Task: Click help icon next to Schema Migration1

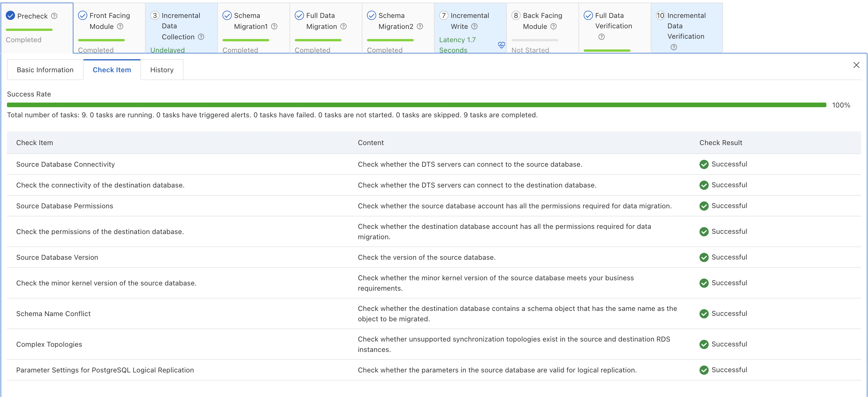Action: 274,26
